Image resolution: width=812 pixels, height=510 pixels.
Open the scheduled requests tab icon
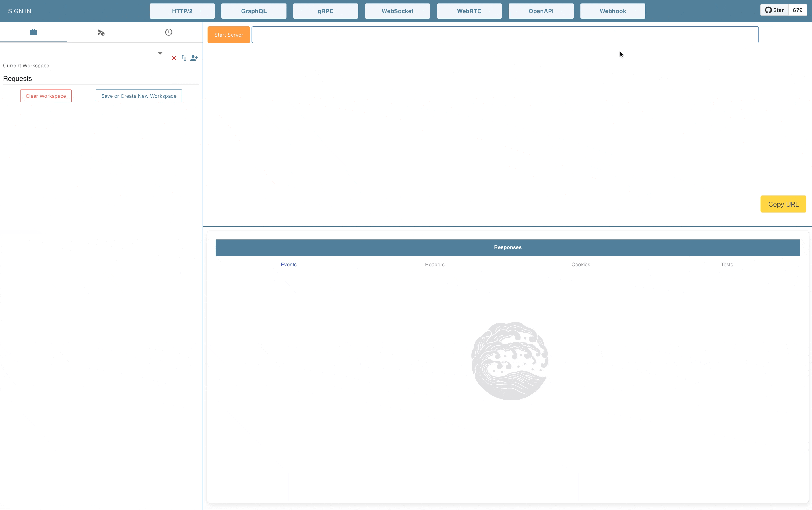coord(101,32)
